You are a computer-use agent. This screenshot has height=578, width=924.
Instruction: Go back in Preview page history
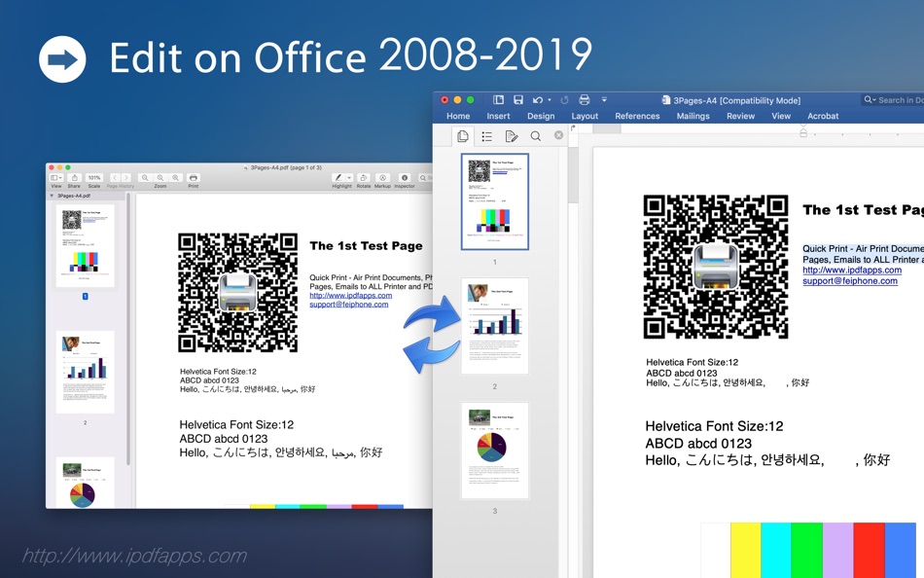click(115, 177)
